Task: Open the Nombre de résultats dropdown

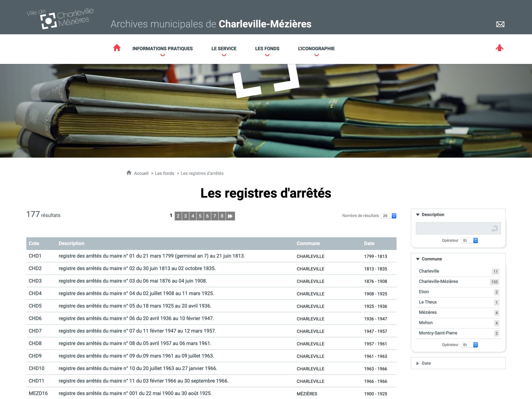Action: click(389, 216)
